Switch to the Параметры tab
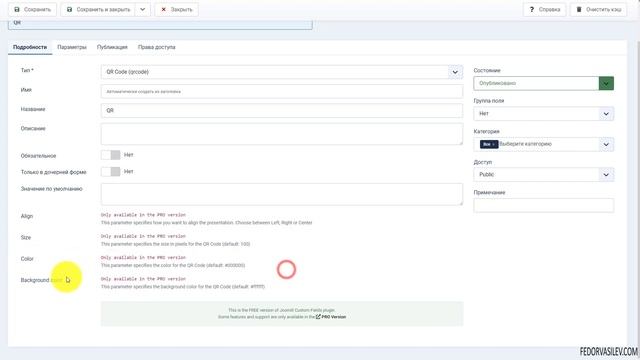 point(72,47)
